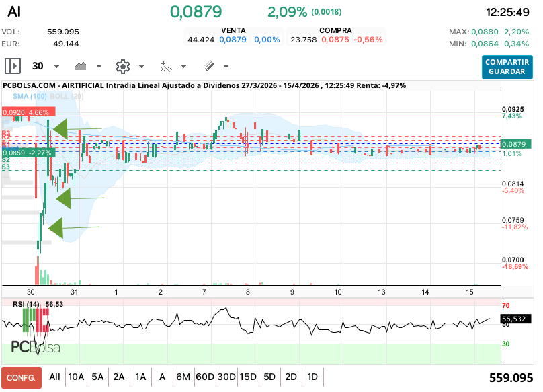Click the indicators add-study icon
543x392 pixels.
[x=166, y=66]
